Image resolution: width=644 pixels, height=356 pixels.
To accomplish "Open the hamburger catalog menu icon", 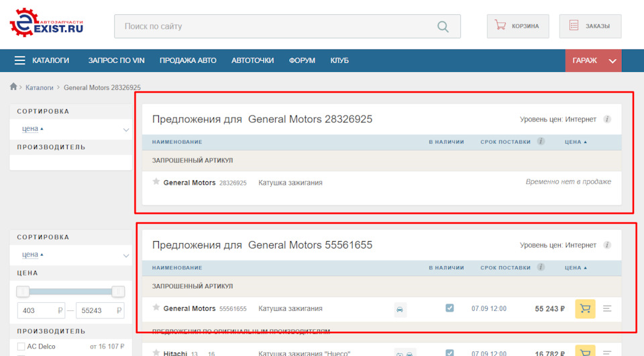I will point(19,60).
